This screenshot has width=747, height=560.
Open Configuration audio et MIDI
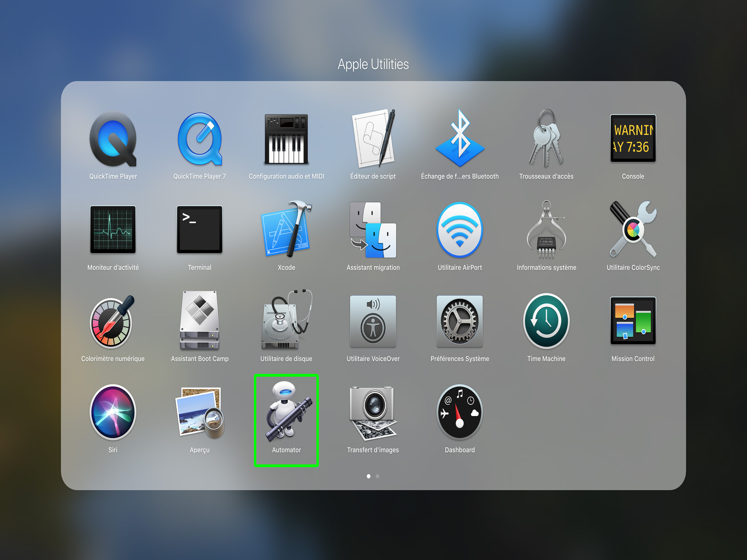point(286,139)
